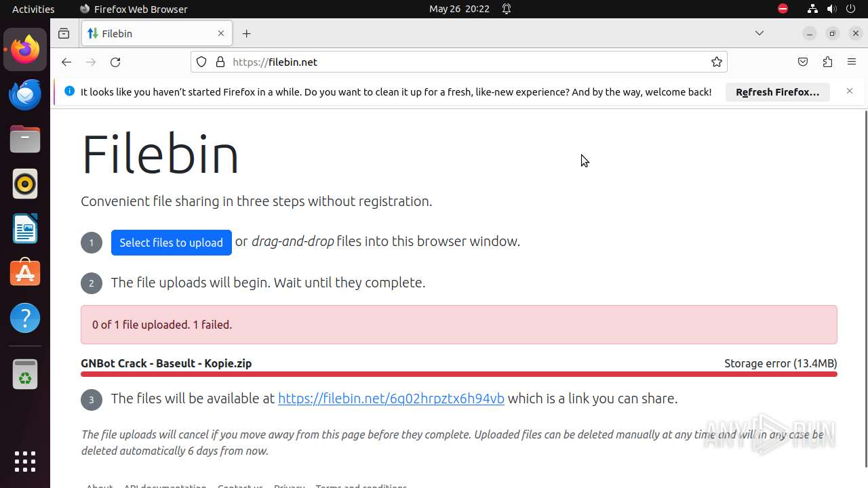The width and height of the screenshot is (868, 488).
Task: Dismiss the Firefox refresh notification bar
Action: pyautogui.click(x=850, y=91)
